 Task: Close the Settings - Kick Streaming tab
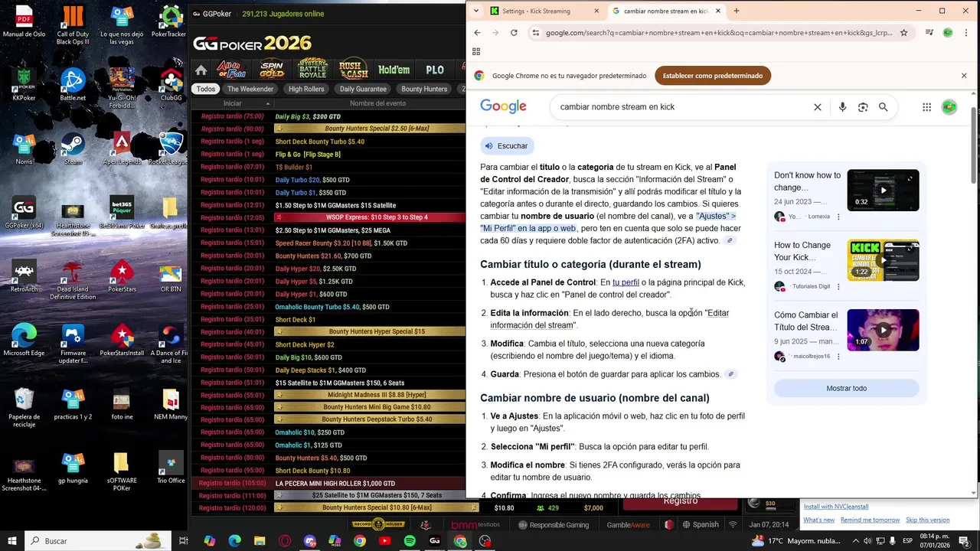pos(596,11)
